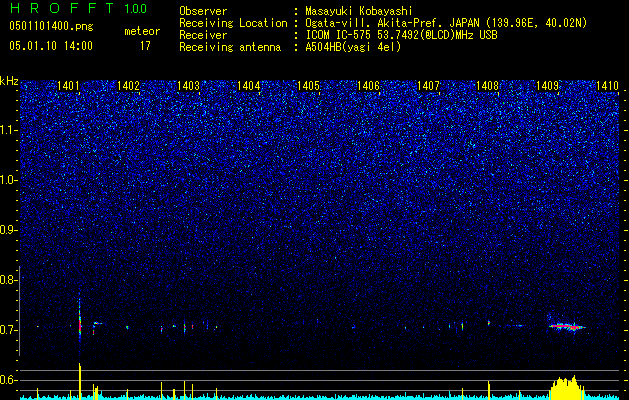
Task: Select the ICOM IC-575 53.7492 MHz text
Action: [401, 35]
